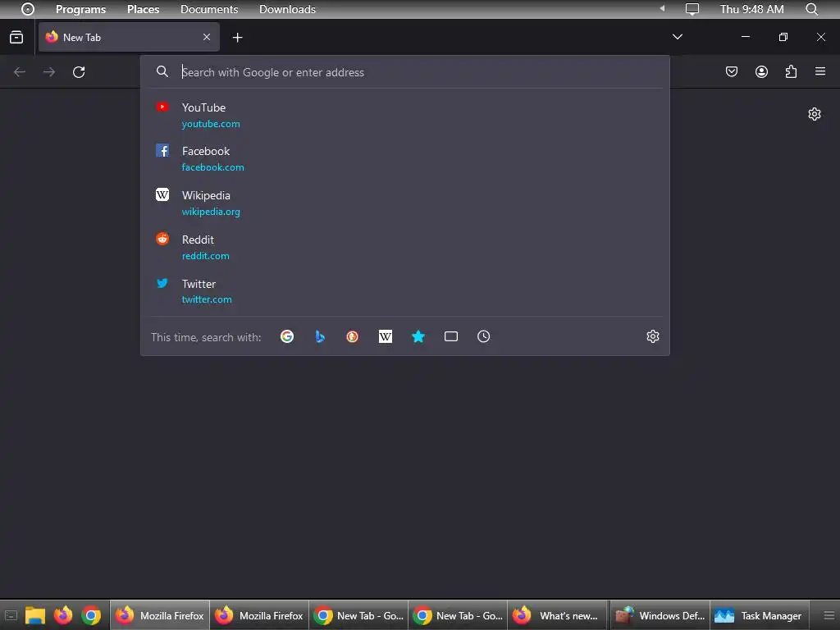
Task: Open YouTube suggestion
Action: [x=405, y=115]
